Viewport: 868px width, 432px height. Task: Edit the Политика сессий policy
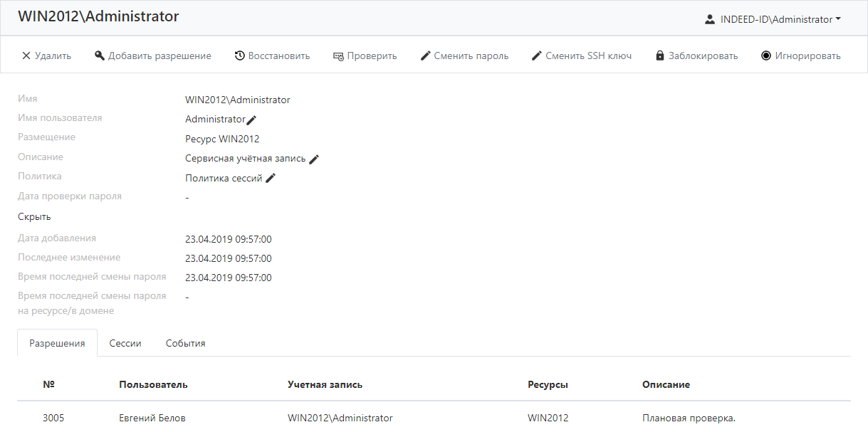click(x=270, y=179)
